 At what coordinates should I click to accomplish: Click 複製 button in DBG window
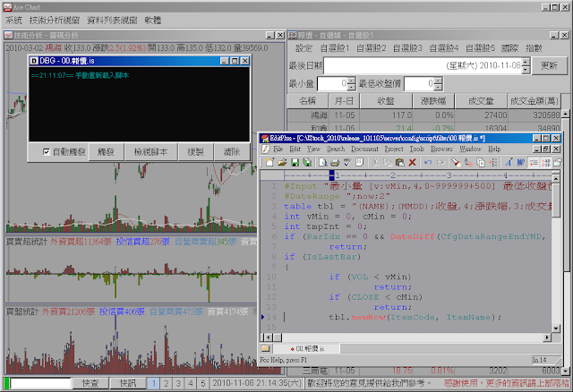point(195,151)
